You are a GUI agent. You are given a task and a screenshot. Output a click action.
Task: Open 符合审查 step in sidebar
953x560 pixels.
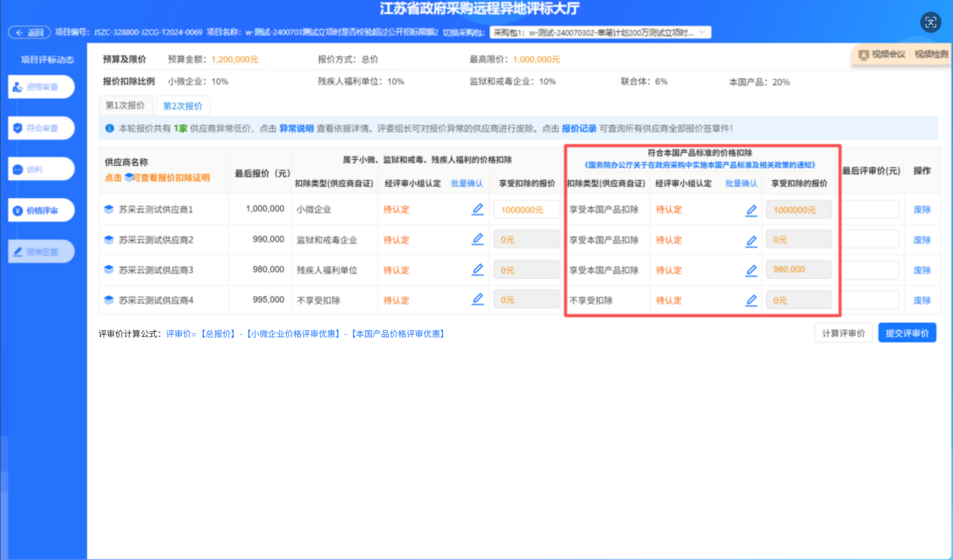pyautogui.click(x=42, y=128)
